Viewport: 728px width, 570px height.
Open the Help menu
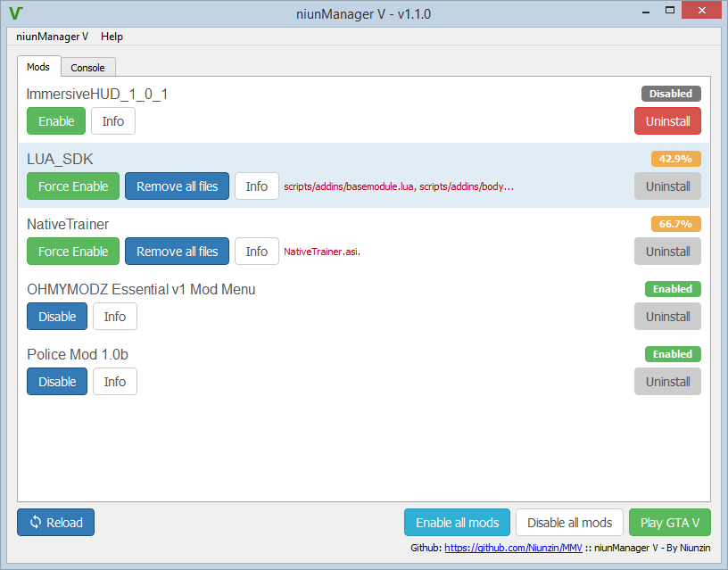coord(112,37)
